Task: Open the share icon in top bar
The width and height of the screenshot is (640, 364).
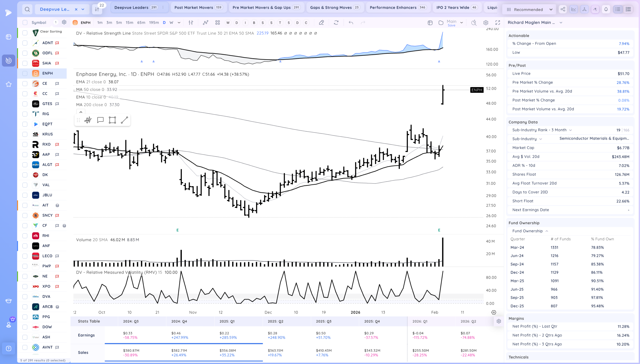Action: coord(563,9)
